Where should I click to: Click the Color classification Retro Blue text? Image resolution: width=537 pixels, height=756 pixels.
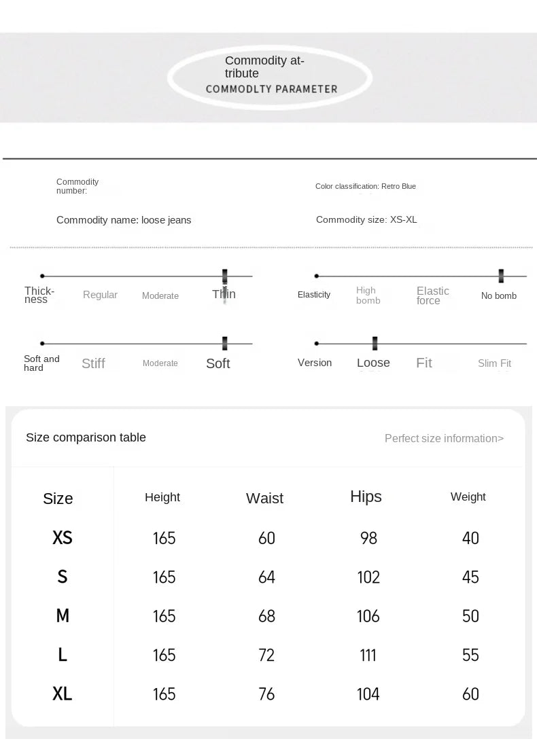coord(365,186)
